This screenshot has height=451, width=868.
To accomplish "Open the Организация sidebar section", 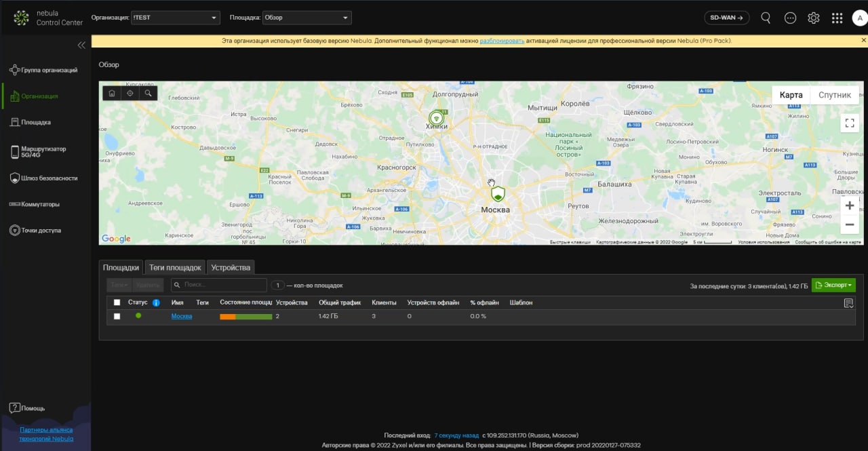I will tap(34, 96).
